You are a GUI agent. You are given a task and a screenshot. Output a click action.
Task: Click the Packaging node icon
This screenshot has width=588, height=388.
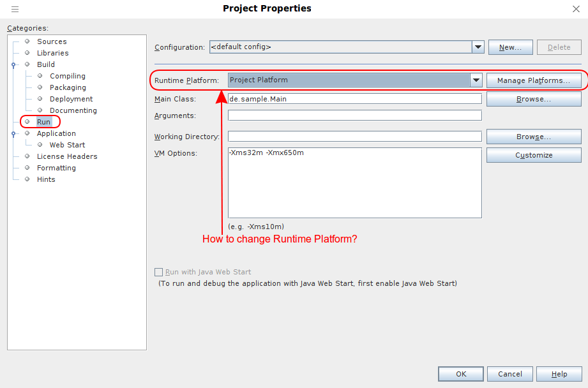click(38, 87)
